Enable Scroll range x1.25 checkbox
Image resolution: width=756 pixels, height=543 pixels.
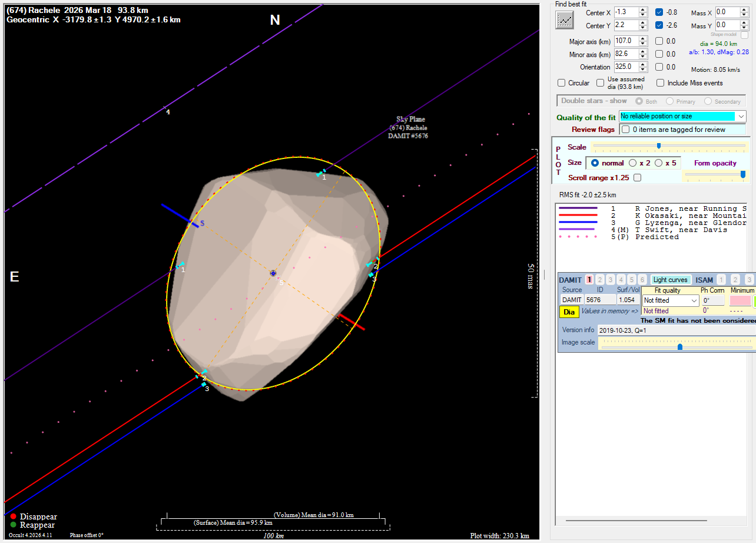(637, 177)
